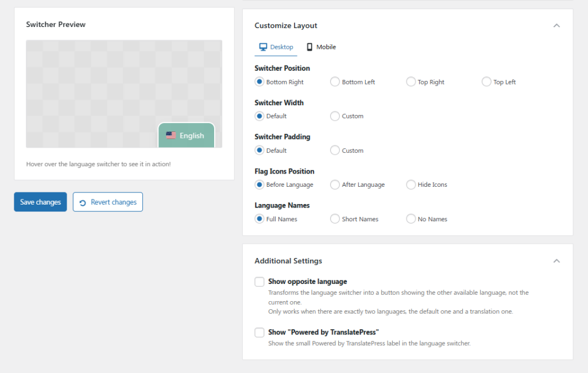Select Bottom Left switcher position
This screenshot has height=373, width=588.
tap(335, 82)
